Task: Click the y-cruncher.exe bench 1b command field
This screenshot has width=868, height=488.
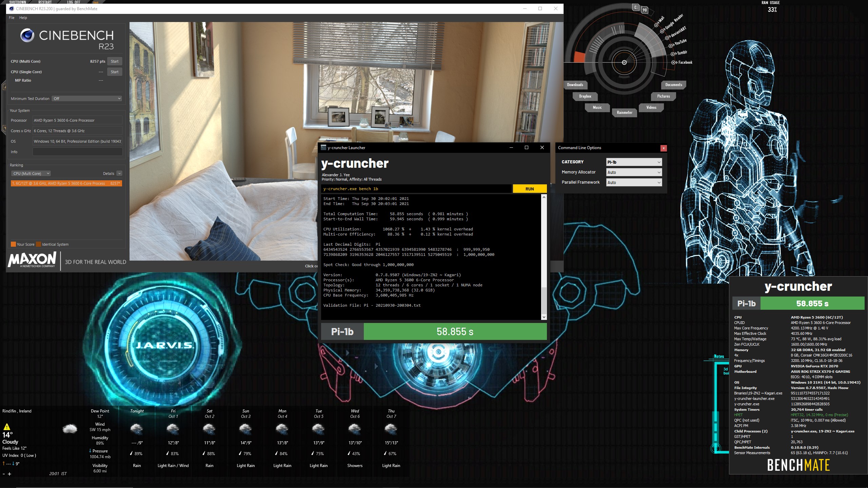Action: (x=416, y=189)
